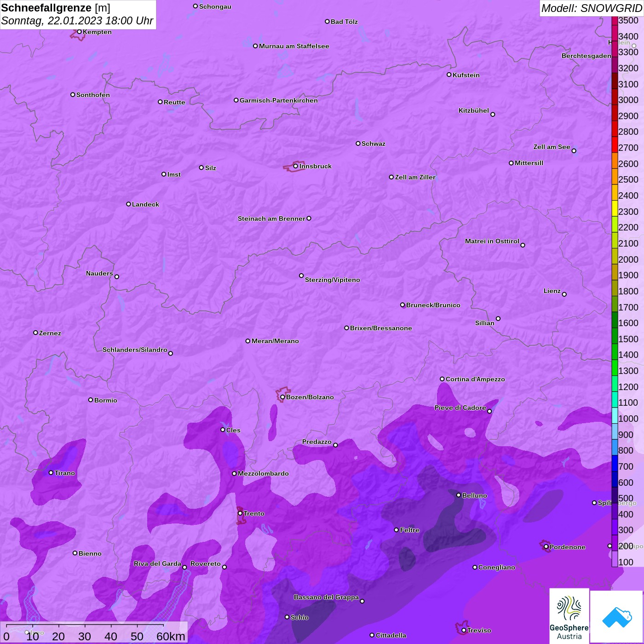Click the Innsbruck city marker
This screenshot has height=644, width=644.
(295, 166)
